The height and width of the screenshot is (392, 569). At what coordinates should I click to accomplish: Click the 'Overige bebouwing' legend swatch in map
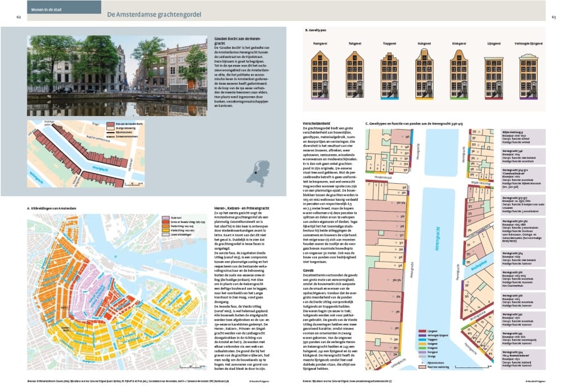(110, 129)
